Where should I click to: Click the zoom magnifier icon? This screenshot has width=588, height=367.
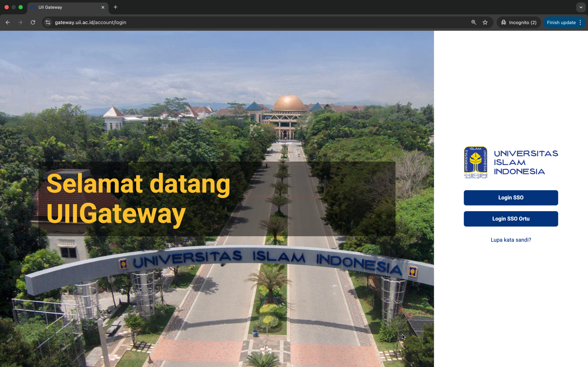pos(474,22)
